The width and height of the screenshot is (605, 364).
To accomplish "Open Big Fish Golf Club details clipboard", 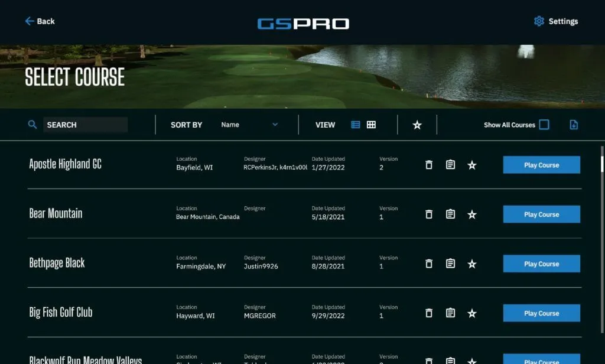I will point(450,313).
